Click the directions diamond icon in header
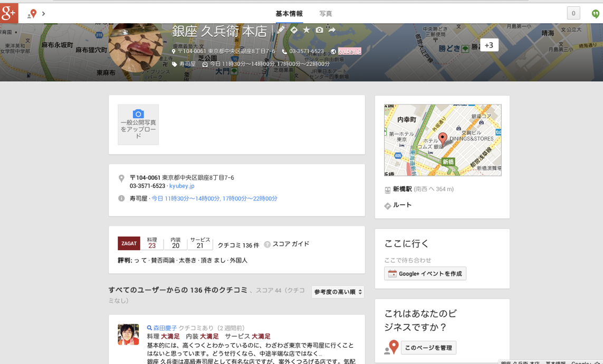 click(294, 30)
